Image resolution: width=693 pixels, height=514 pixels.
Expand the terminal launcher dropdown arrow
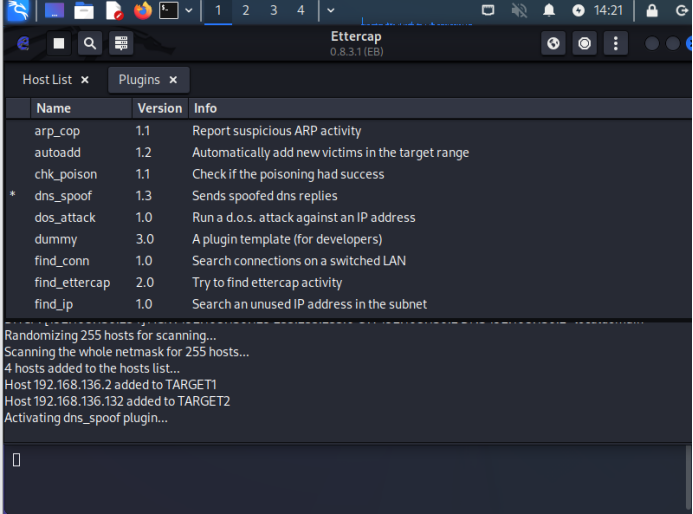[x=189, y=11]
